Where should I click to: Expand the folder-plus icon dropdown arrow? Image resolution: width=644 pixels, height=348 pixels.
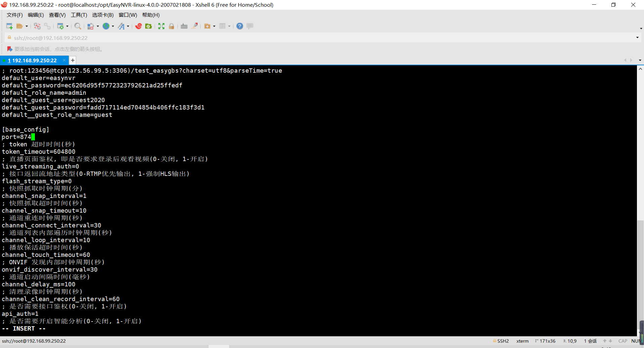(x=214, y=26)
